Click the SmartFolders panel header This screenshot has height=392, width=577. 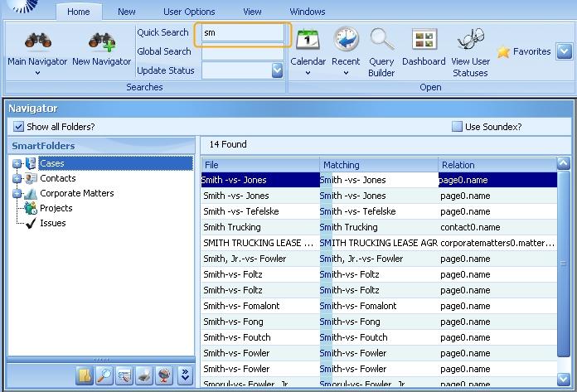tap(101, 146)
